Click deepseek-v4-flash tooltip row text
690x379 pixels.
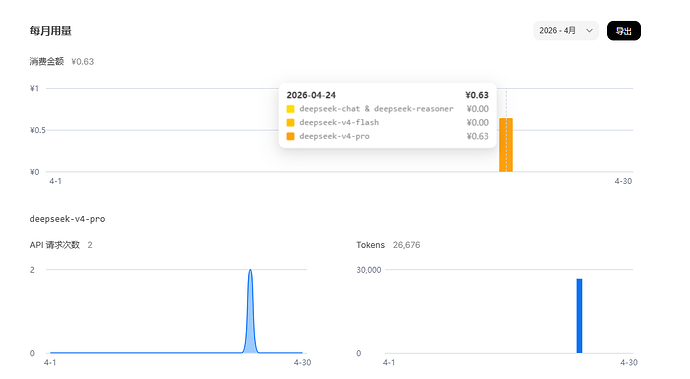pos(339,122)
